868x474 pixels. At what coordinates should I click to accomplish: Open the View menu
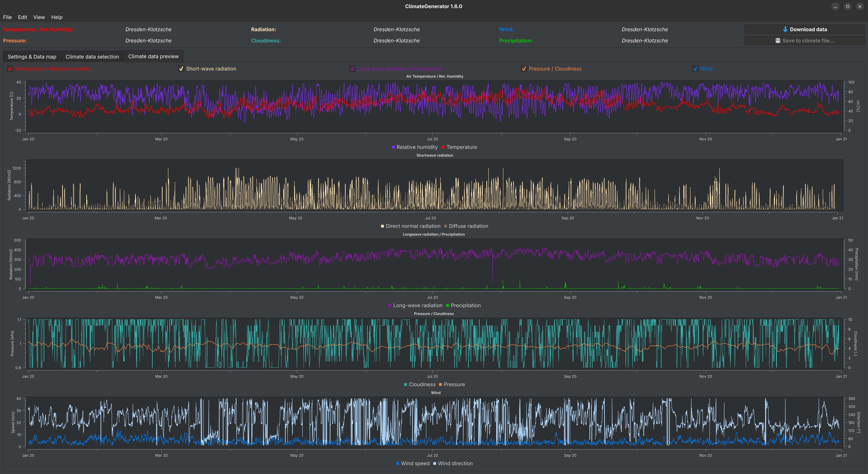(39, 17)
